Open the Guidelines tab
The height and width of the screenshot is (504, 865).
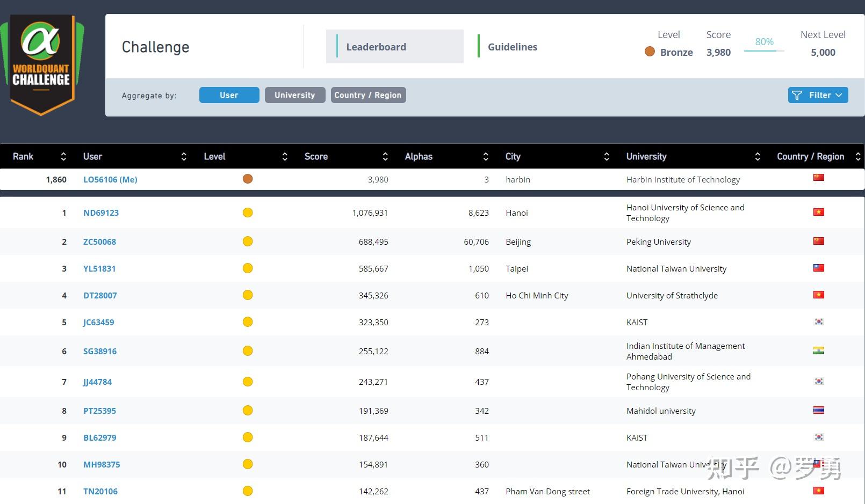pos(512,47)
